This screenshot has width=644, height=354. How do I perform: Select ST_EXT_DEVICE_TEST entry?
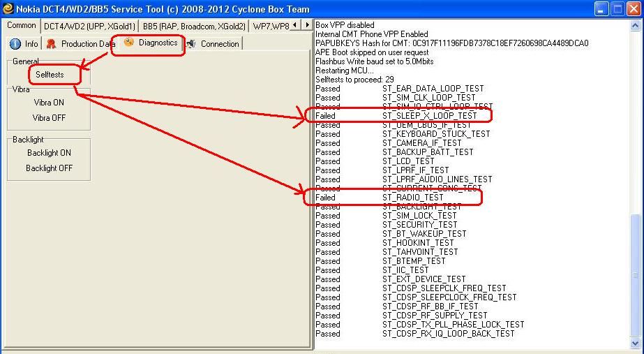pos(391,279)
